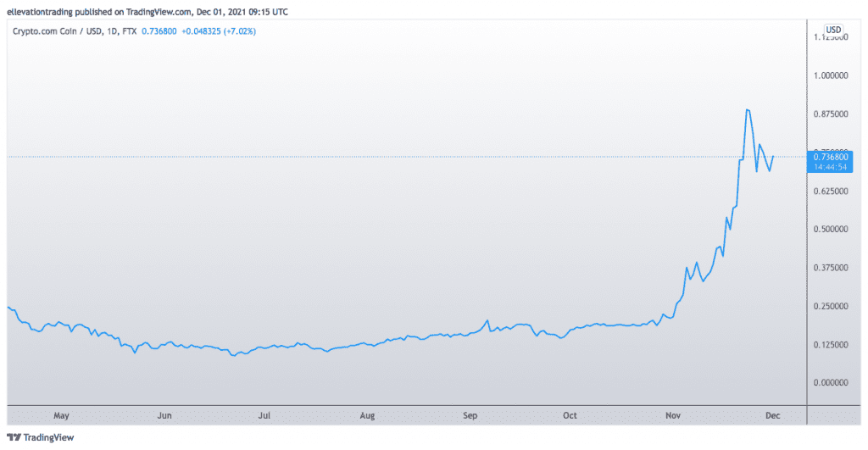Click the current price tag 0.736800
Viewport: 868px width, 450px height.
coord(831,157)
